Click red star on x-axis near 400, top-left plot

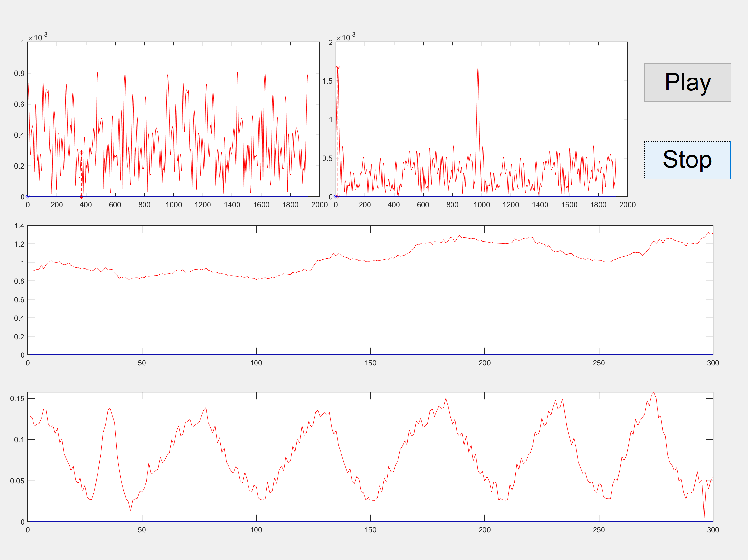tap(81, 197)
